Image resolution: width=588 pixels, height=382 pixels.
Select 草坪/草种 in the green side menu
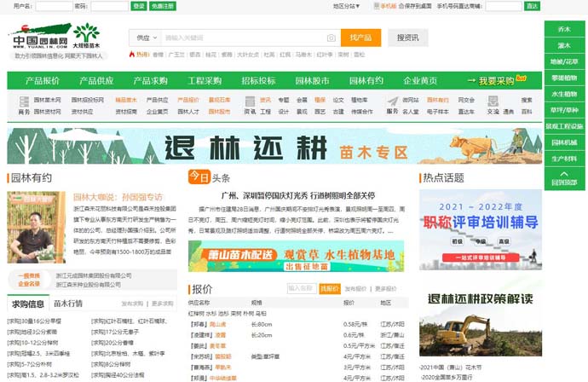click(x=564, y=110)
